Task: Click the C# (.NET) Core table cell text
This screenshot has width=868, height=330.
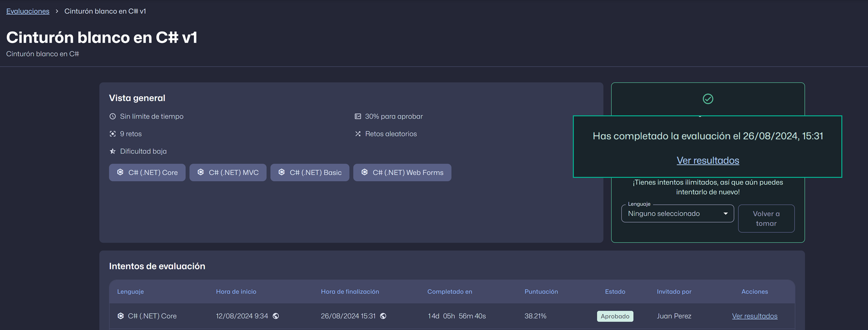Action: coord(152,316)
